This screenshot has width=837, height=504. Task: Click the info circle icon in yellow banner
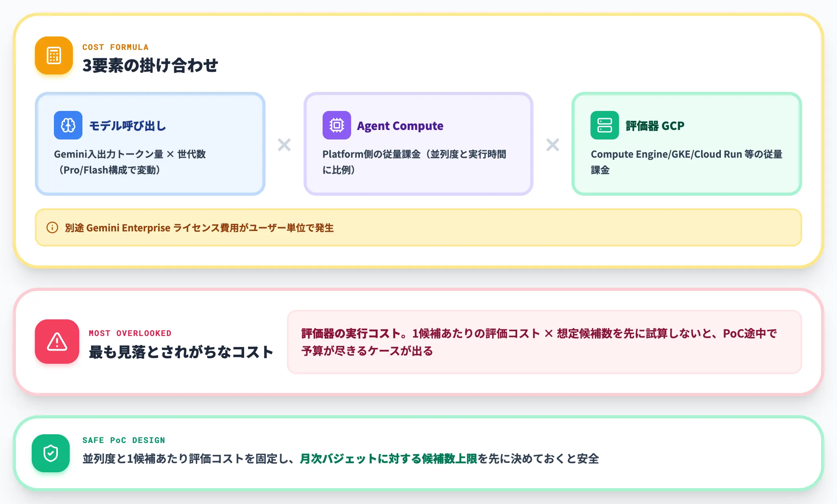(x=52, y=227)
